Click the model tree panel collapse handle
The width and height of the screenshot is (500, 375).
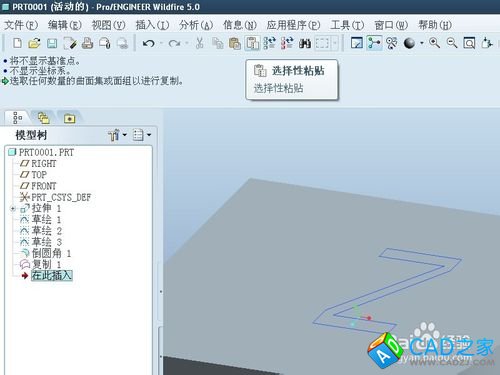point(161,292)
